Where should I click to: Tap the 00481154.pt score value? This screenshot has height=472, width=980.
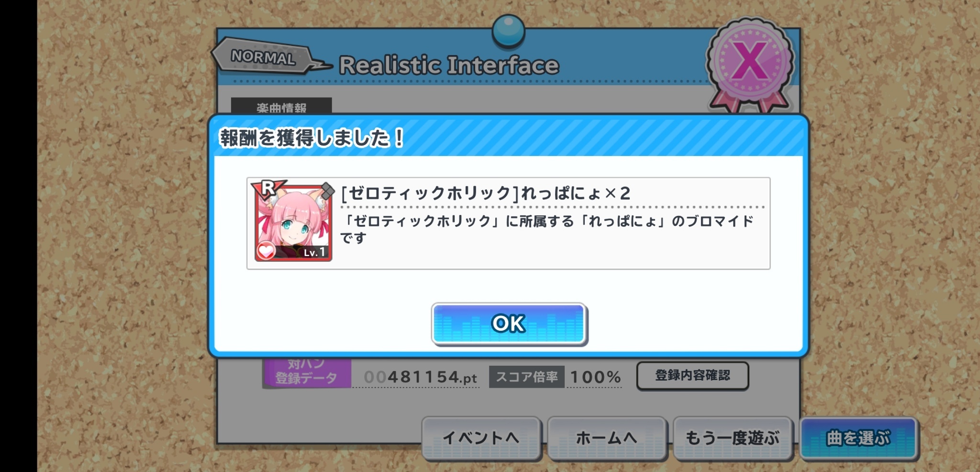click(x=420, y=377)
